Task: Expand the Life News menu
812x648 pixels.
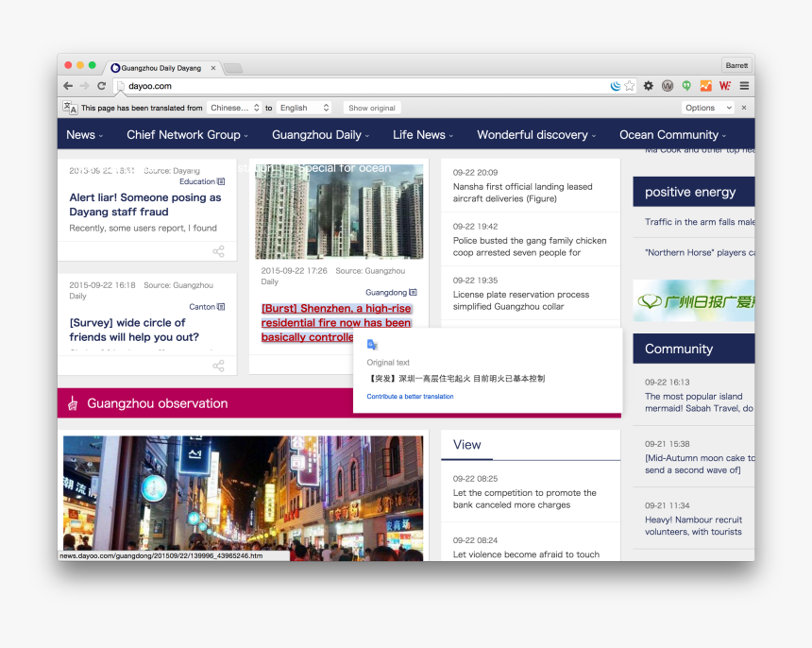Action: click(x=423, y=135)
